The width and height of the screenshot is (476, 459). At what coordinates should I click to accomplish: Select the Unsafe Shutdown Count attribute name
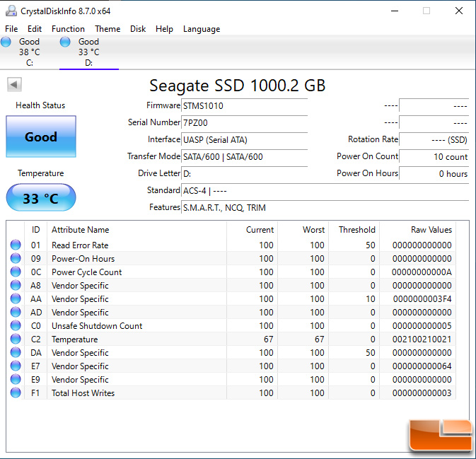(x=97, y=326)
